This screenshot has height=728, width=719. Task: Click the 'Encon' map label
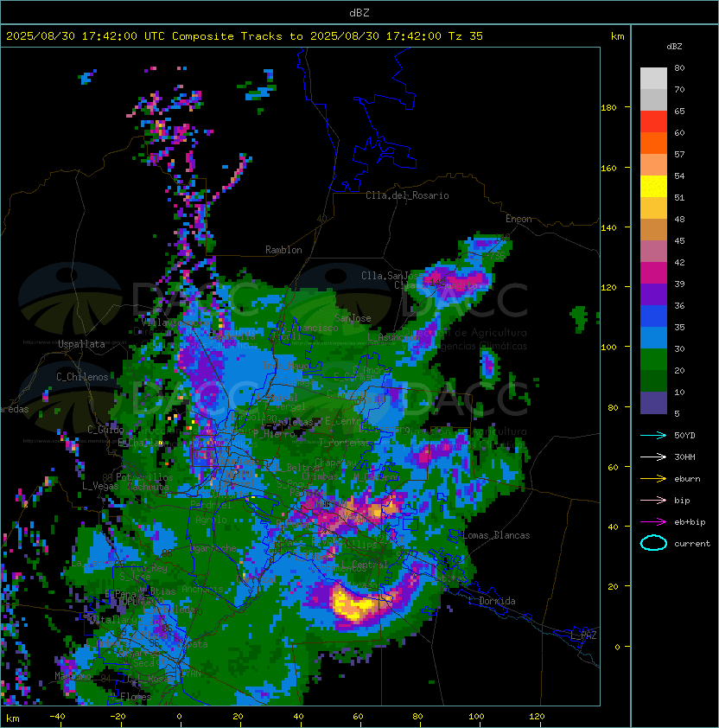[519, 219]
